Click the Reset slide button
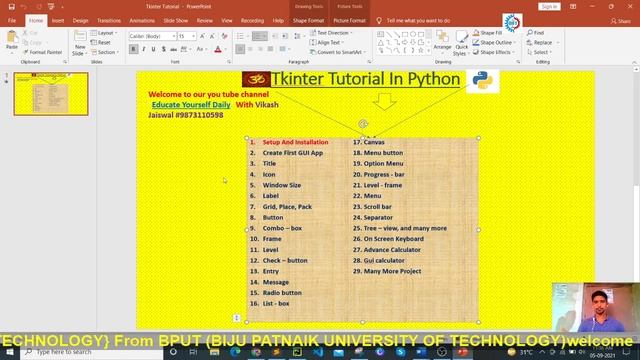 tap(100, 42)
